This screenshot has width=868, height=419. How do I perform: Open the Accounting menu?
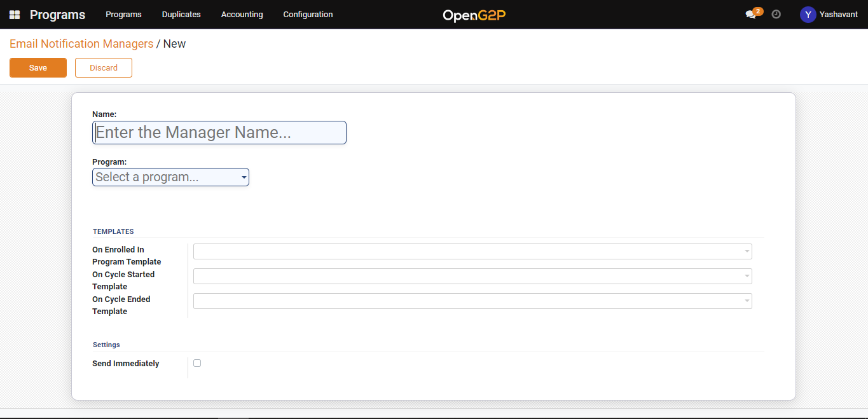pyautogui.click(x=242, y=15)
